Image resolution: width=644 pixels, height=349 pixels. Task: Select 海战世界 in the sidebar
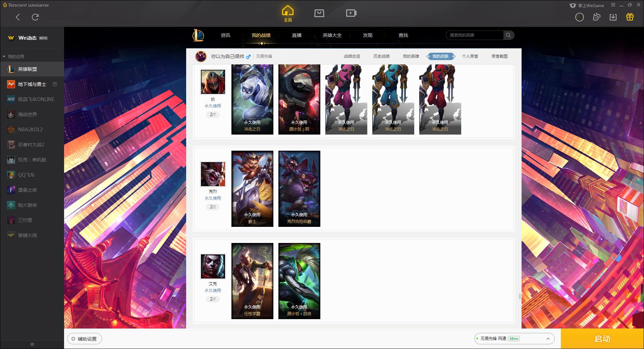pyautogui.click(x=32, y=114)
